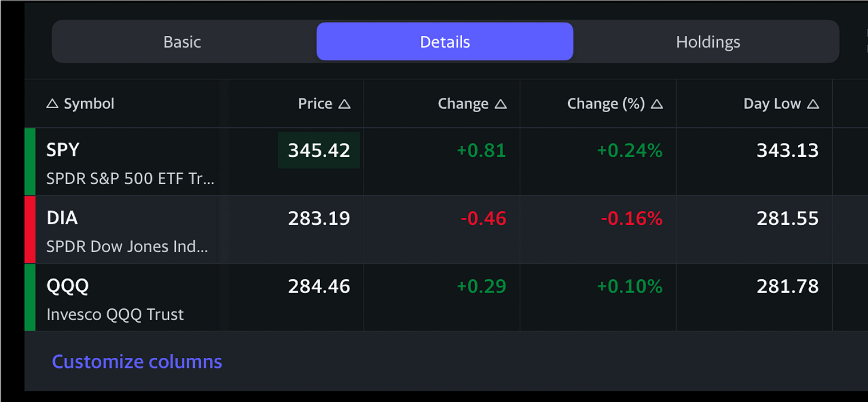
Task: Click the SPY percent change +0.24%
Action: click(630, 150)
